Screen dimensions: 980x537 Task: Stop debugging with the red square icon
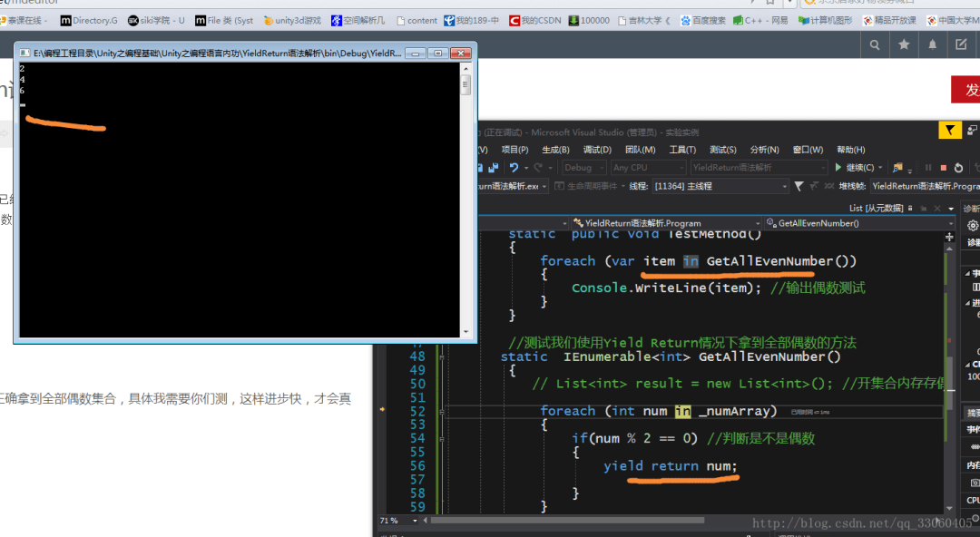942,168
